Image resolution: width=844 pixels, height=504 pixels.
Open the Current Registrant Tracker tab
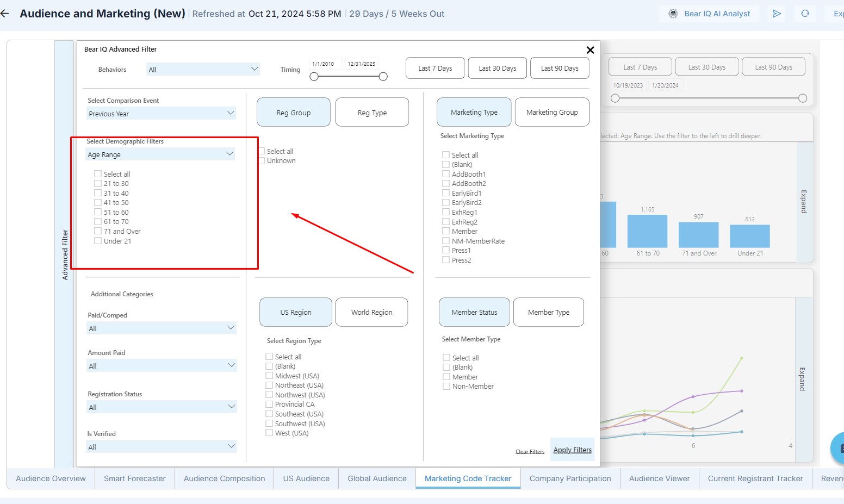(x=755, y=478)
